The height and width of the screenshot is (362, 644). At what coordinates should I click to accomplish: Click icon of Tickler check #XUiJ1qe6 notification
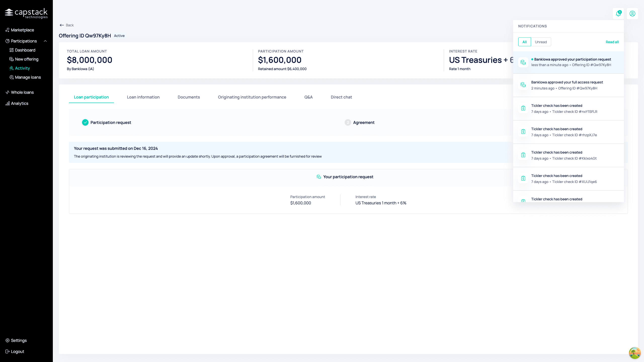pos(523,178)
